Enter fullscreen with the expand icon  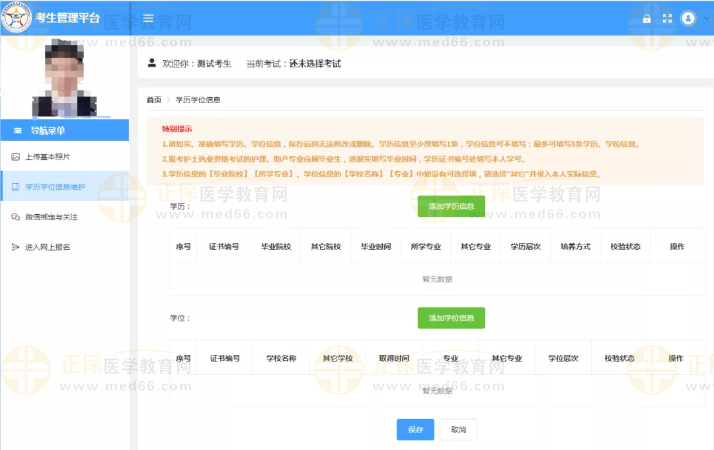coord(667,18)
